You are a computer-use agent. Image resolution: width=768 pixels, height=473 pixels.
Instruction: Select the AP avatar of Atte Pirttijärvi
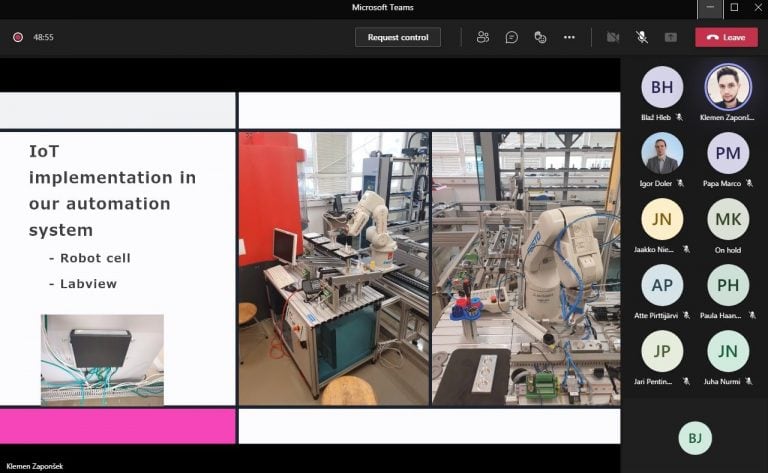click(662, 285)
